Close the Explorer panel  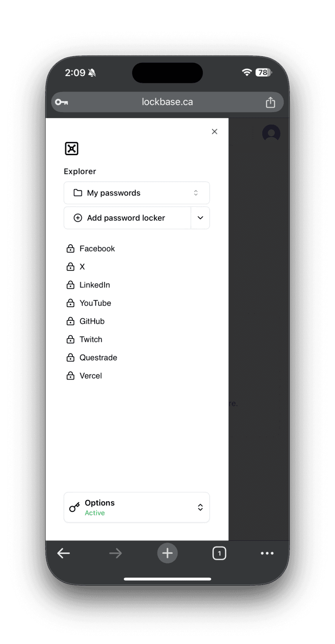(x=215, y=131)
